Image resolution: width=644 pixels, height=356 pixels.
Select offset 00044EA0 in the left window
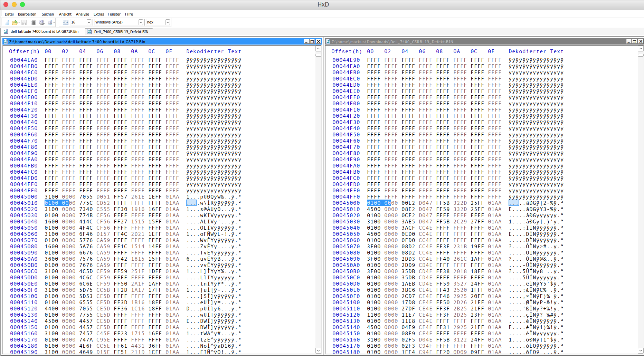pos(24,60)
